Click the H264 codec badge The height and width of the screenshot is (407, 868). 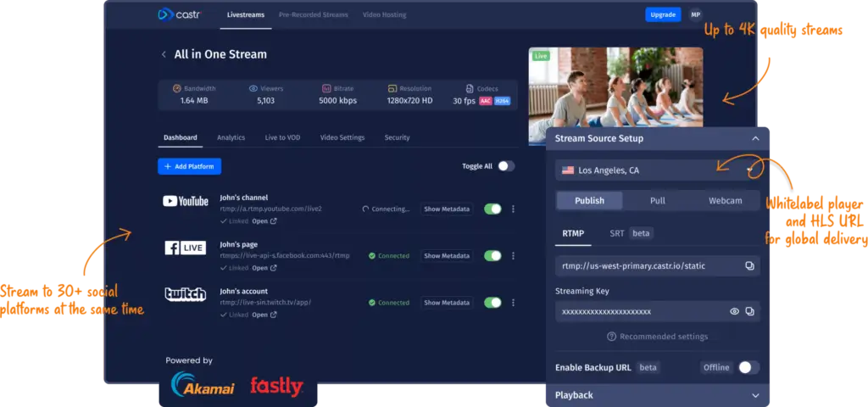tap(502, 101)
